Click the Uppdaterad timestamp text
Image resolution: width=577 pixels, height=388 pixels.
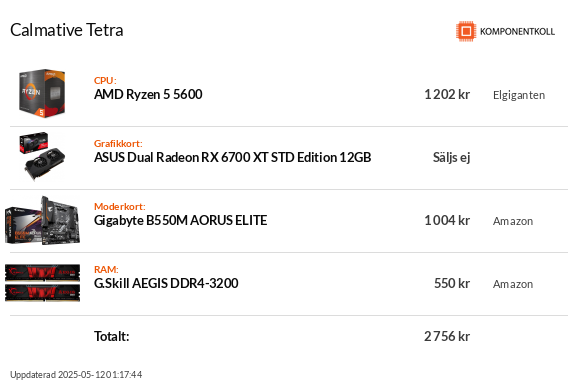(76, 375)
